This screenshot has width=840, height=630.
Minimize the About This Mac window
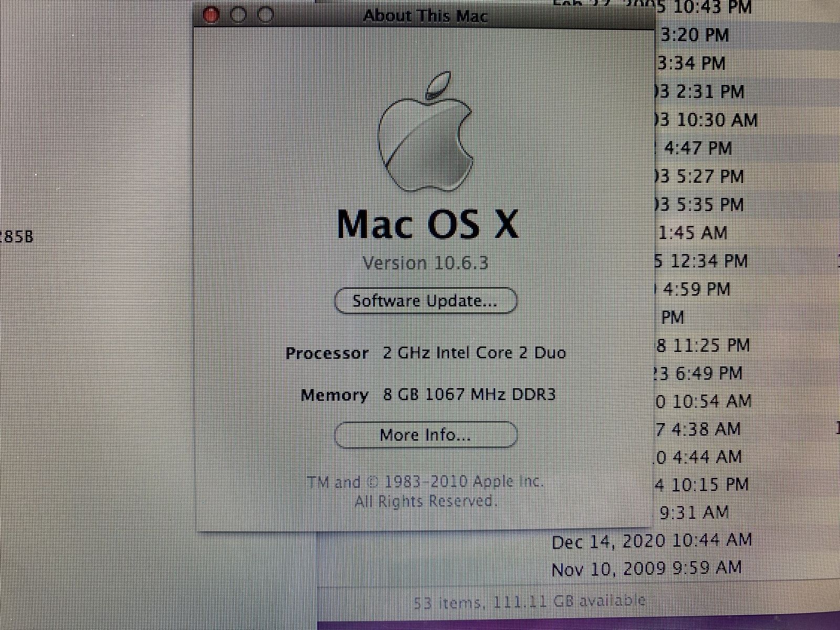click(239, 15)
